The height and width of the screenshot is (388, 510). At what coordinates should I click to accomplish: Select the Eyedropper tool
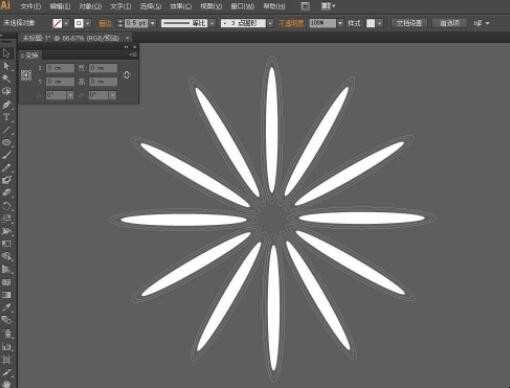6,307
